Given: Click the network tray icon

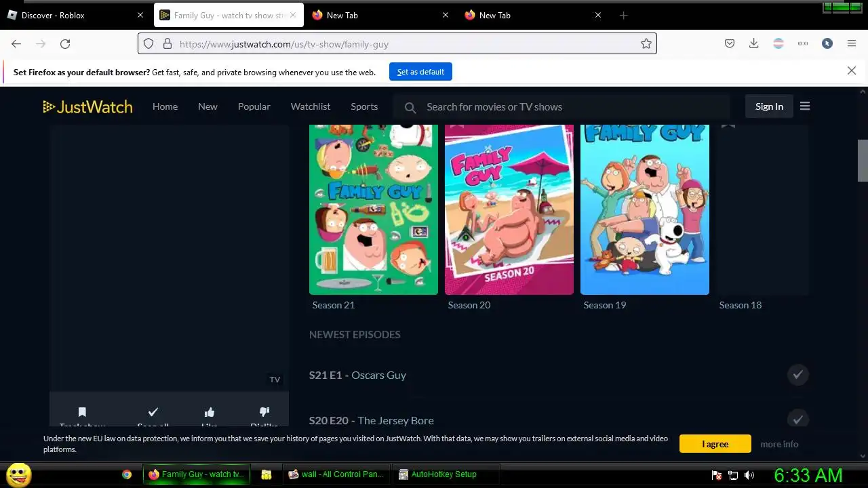Looking at the screenshot, I should [x=733, y=475].
